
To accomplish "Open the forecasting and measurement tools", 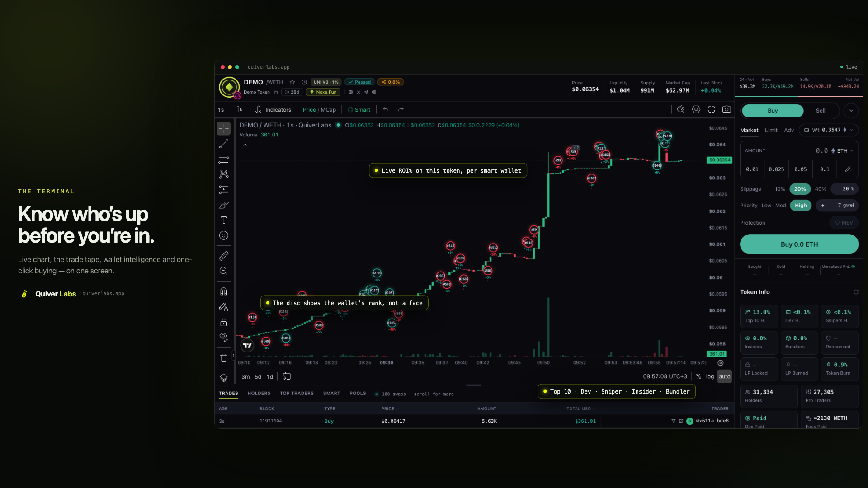I will (x=224, y=190).
